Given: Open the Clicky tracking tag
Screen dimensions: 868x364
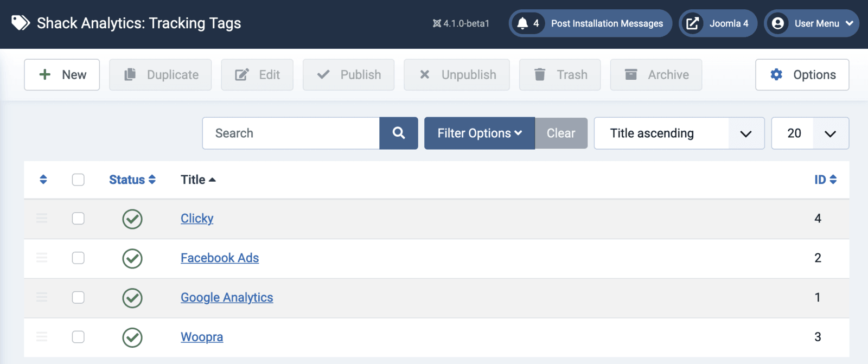Looking at the screenshot, I should click(x=197, y=218).
